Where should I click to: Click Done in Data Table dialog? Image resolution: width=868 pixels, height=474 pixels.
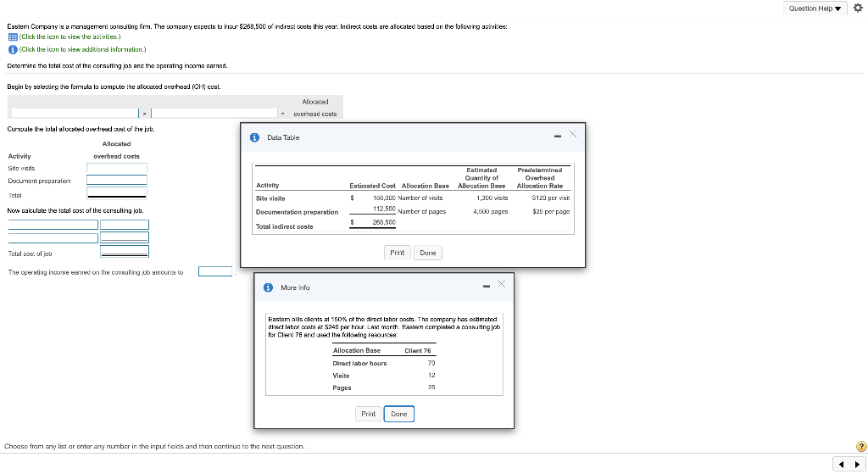click(428, 253)
